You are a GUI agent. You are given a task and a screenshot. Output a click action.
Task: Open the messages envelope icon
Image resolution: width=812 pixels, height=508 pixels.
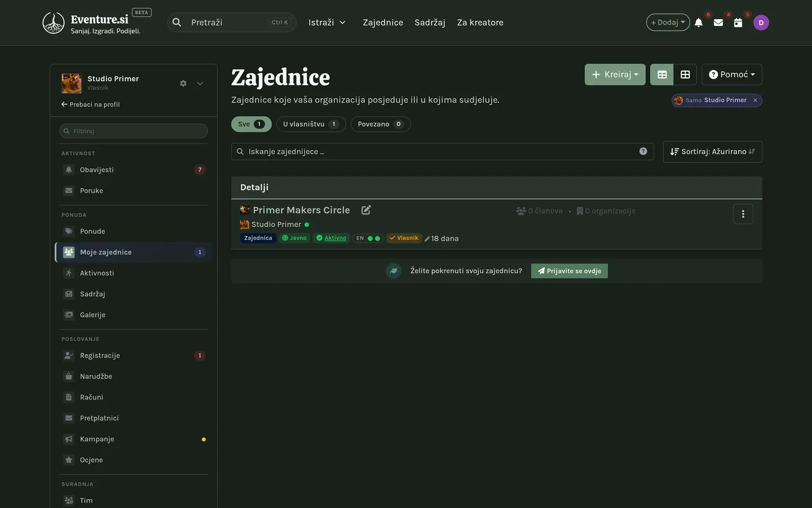click(718, 23)
